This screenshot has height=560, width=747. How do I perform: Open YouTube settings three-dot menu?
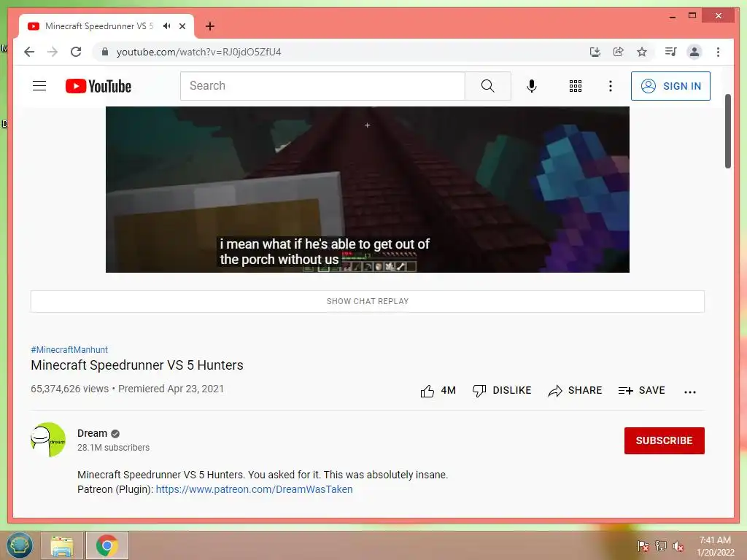tap(611, 86)
